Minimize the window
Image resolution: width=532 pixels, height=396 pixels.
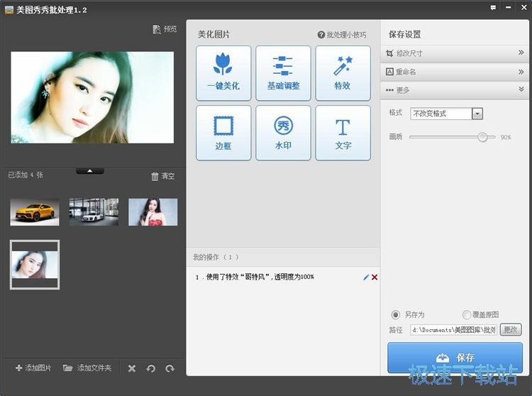[509, 8]
